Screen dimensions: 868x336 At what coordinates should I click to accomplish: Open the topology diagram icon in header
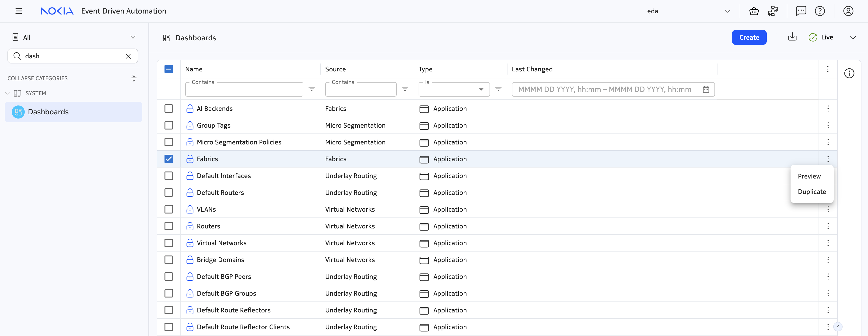[773, 11]
